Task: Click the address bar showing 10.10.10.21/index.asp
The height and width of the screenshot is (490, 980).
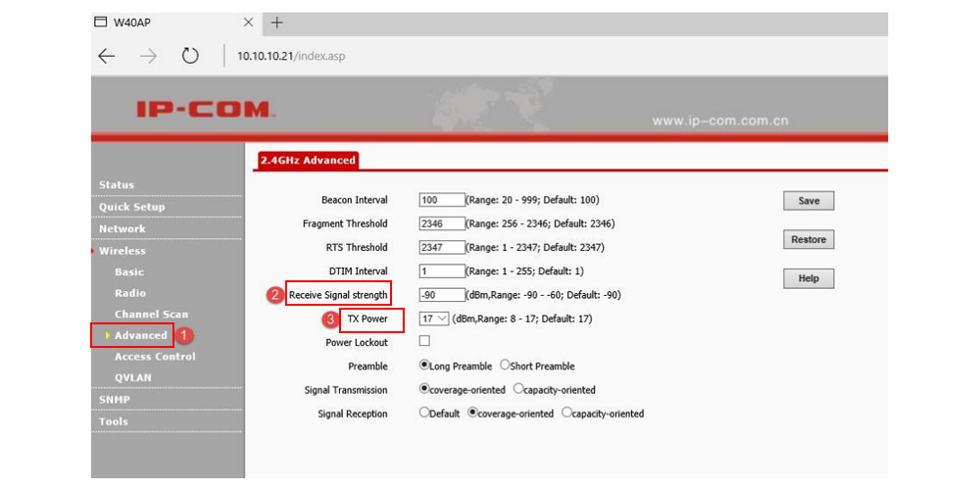Action: tap(291, 56)
